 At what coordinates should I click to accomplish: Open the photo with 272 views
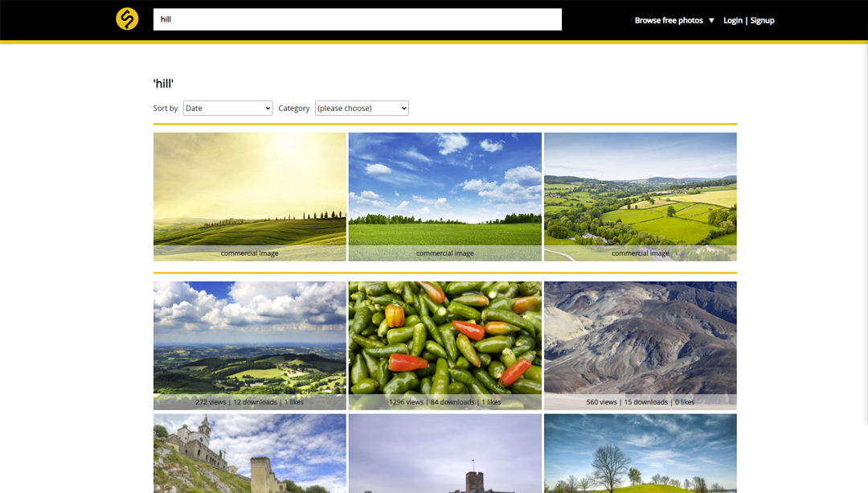point(250,346)
